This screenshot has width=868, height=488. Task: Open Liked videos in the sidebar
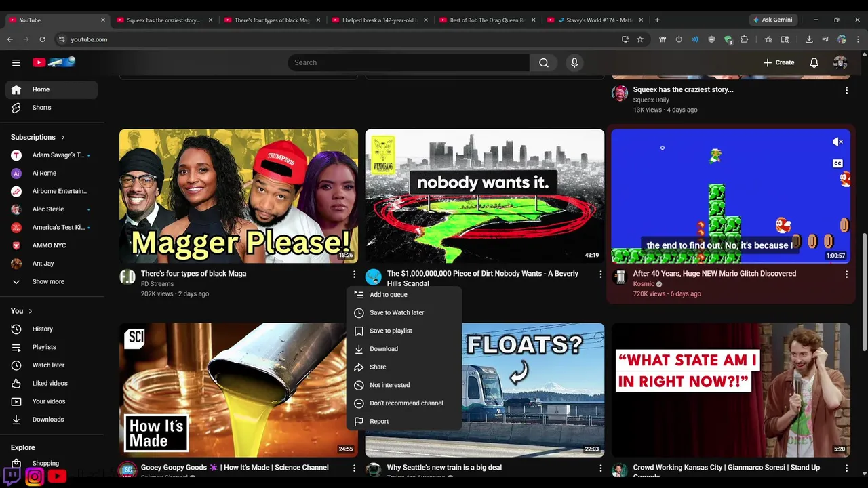coord(52,383)
